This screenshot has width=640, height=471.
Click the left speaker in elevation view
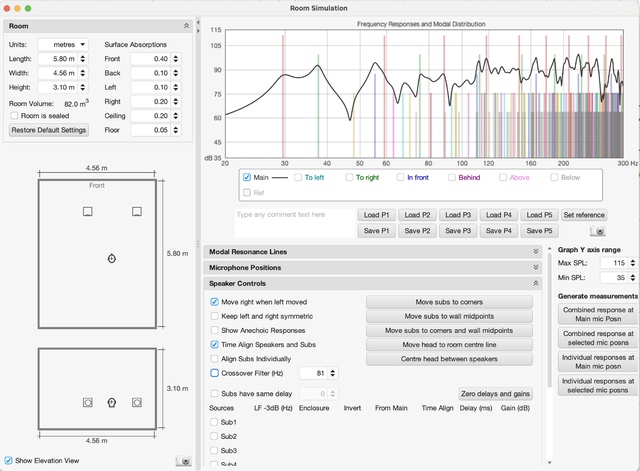coord(88,403)
